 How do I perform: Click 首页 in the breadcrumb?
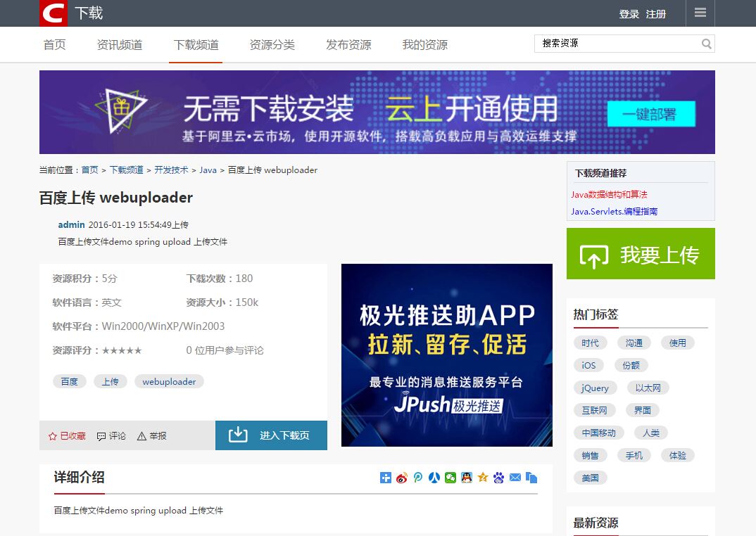tap(89, 170)
